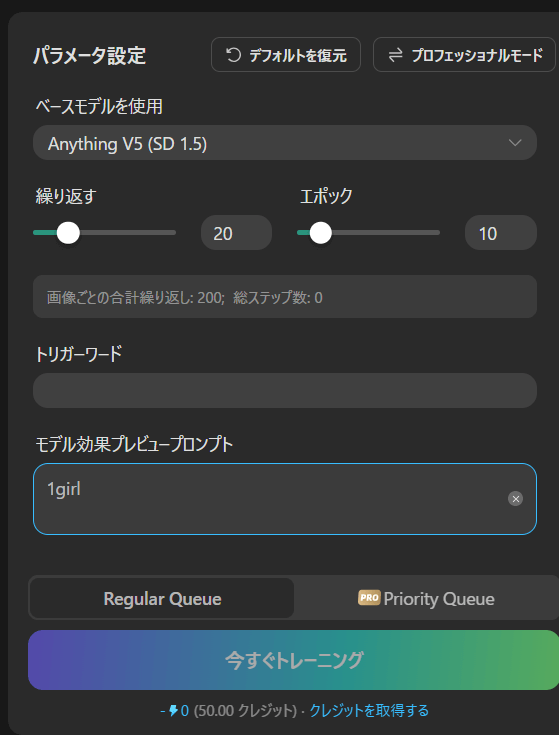Click デフォルトを復元 button
Viewport: 559px width, 735px height.
point(286,55)
